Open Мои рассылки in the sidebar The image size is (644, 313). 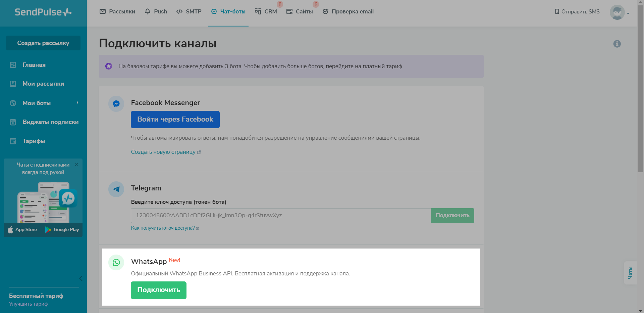[43, 84]
